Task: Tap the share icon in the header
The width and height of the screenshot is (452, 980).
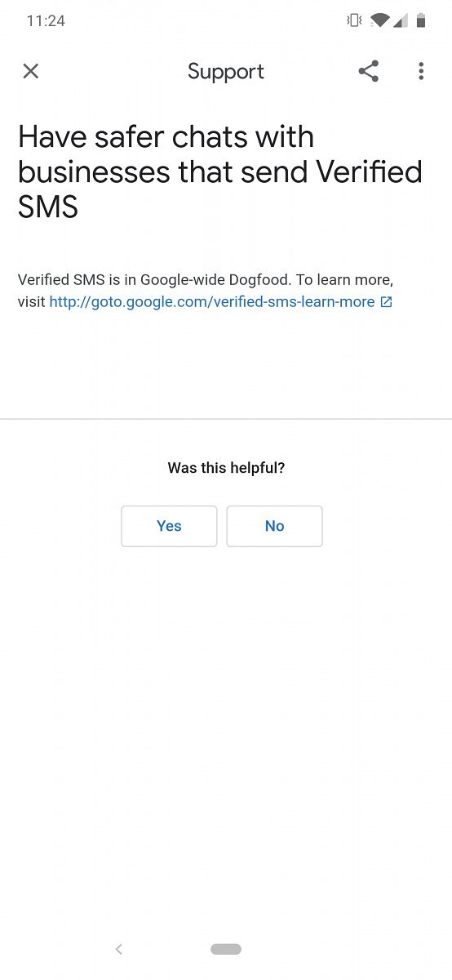Action: (x=369, y=71)
